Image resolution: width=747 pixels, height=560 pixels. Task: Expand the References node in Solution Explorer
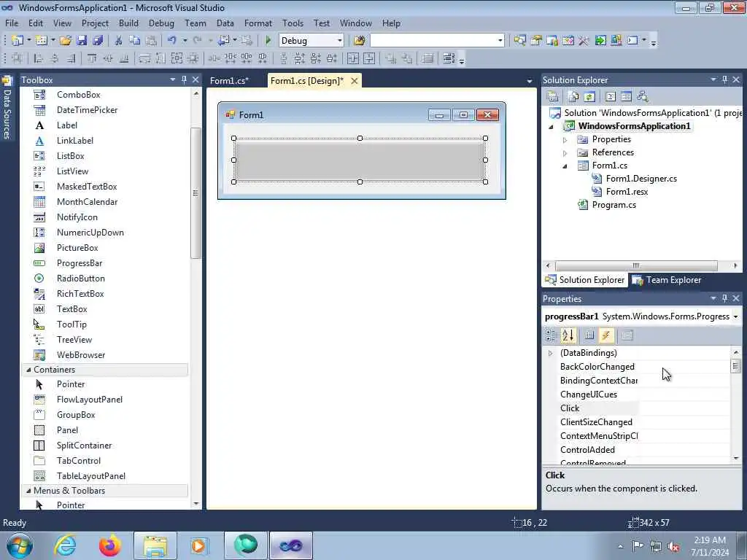(x=565, y=153)
